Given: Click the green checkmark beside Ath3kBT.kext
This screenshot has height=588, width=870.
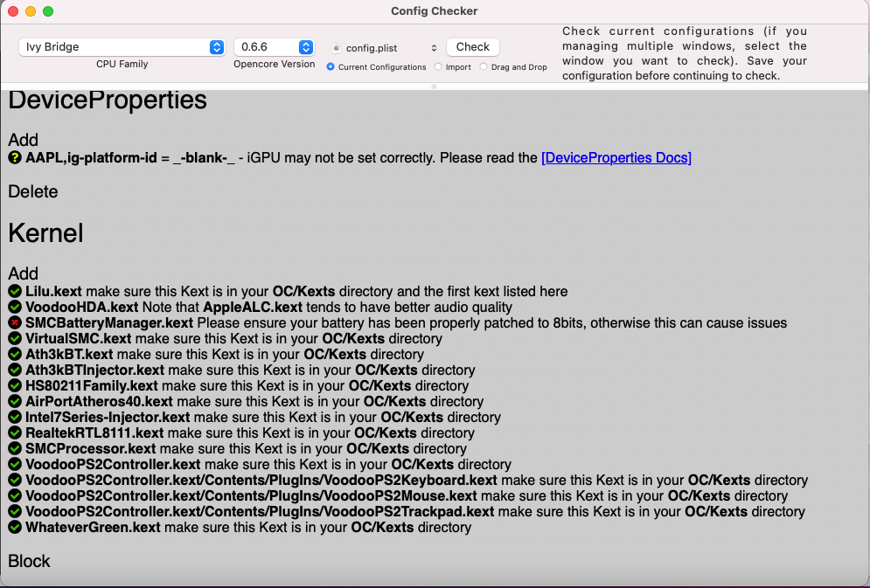Looking at the screenshot, I should 15,354.
